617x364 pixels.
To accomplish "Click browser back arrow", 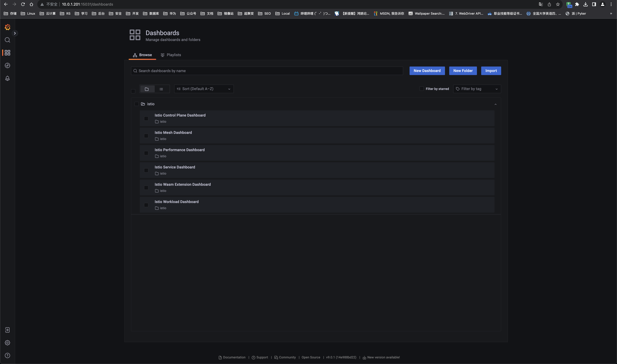I will 6,4.
